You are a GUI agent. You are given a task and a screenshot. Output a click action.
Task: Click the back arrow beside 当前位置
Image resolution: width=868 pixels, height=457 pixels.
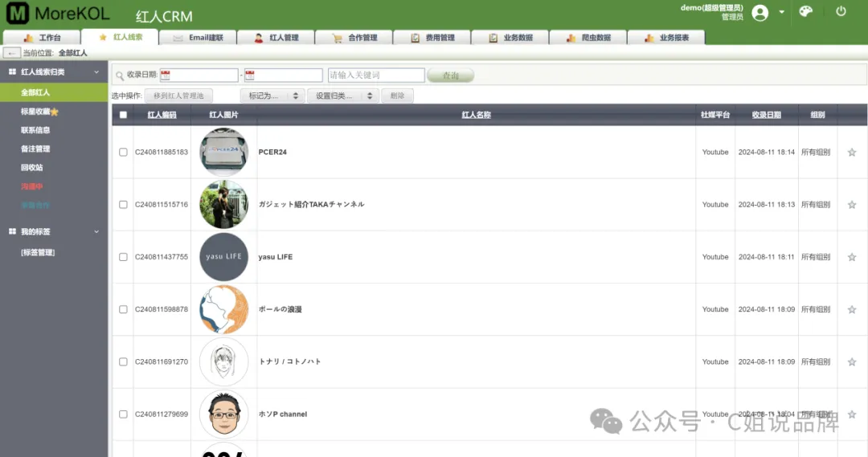click(11, 53)
